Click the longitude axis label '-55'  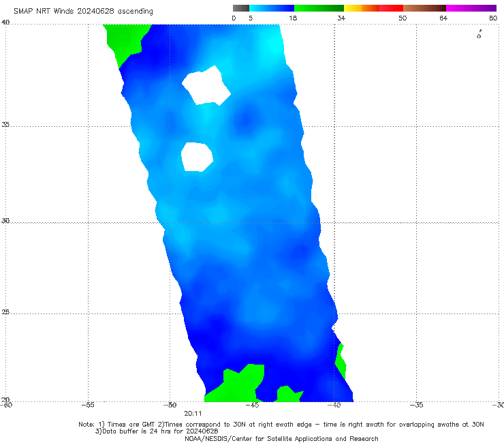point(88,405)
